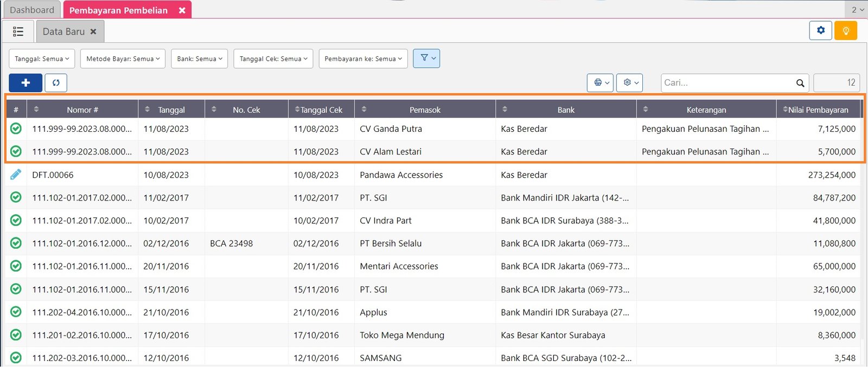Switch to the Dashboard tab
This screenshot has width=868, height=367.
coord(32,10)
